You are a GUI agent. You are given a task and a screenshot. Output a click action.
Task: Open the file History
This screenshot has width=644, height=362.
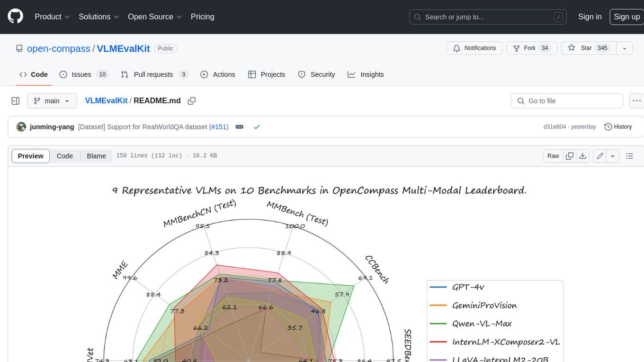[x=618, y=127]
